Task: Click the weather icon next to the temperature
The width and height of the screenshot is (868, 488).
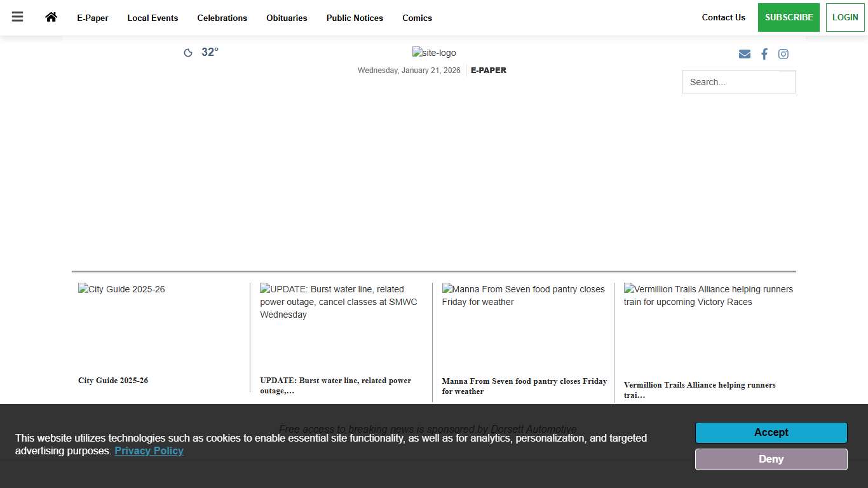Action: point(188,52)
